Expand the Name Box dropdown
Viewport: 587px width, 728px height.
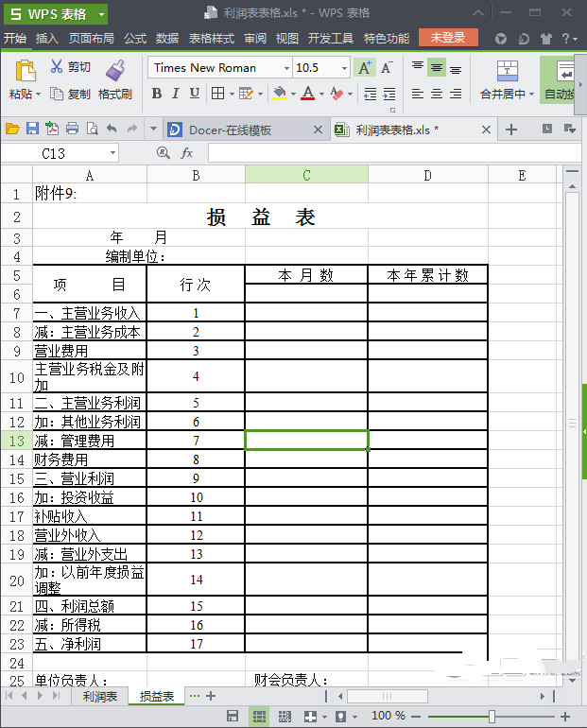(x=112, y=153)
